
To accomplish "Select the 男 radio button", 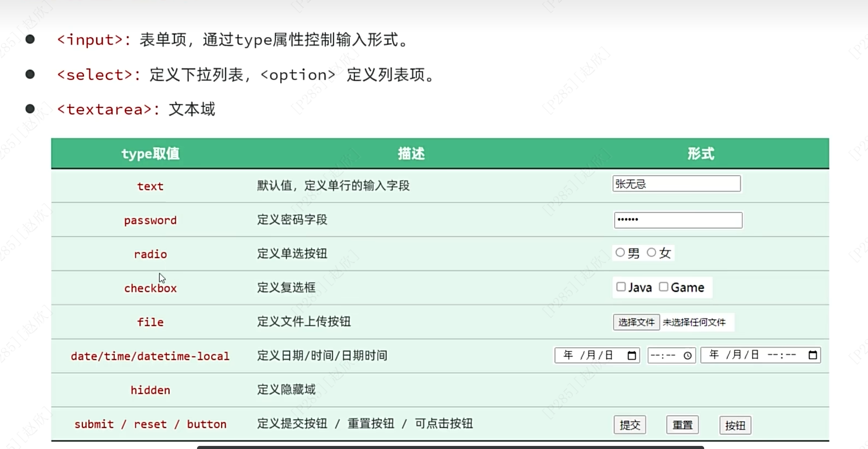I will pyautogui.click(x=620, y=253).
